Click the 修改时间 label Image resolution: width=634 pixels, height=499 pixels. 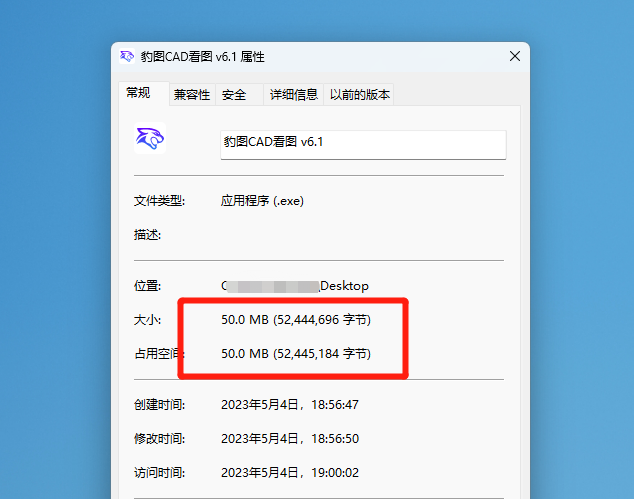(159, 438)
